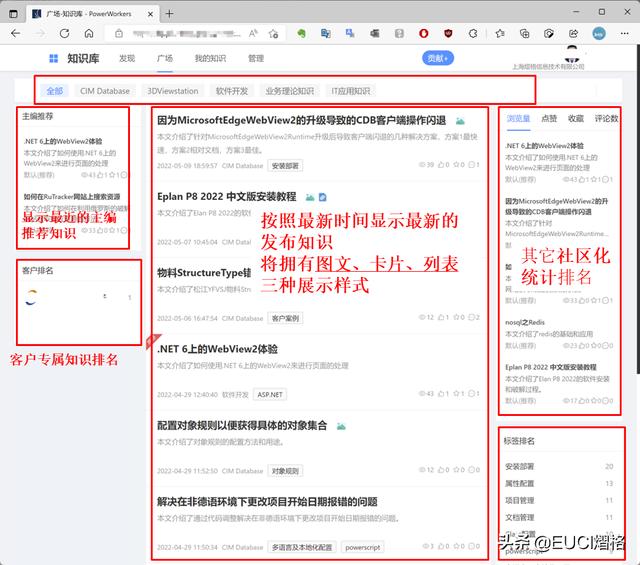The width and height of the screenshot is (640, 565).
Task: Open the green Evernote extension icon
Action: pos(301,33)
